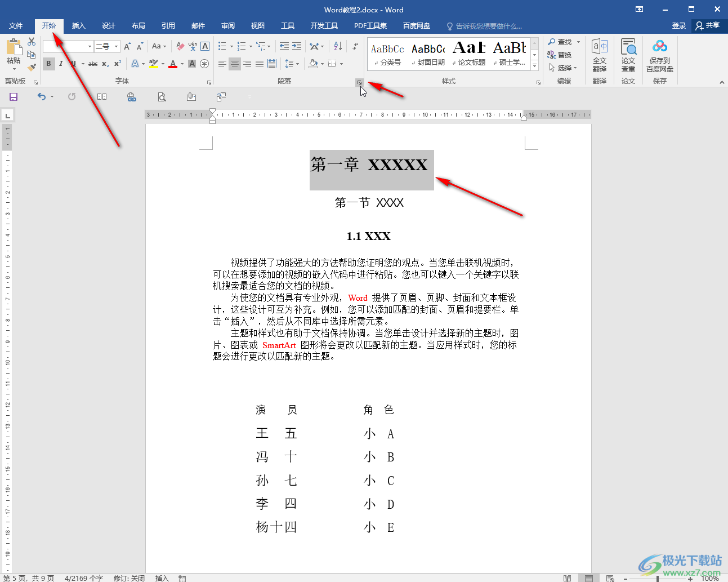The image size is (728, 582).
Task: Switch to the 插入 Insert tab
Action: tap(79, 26)
